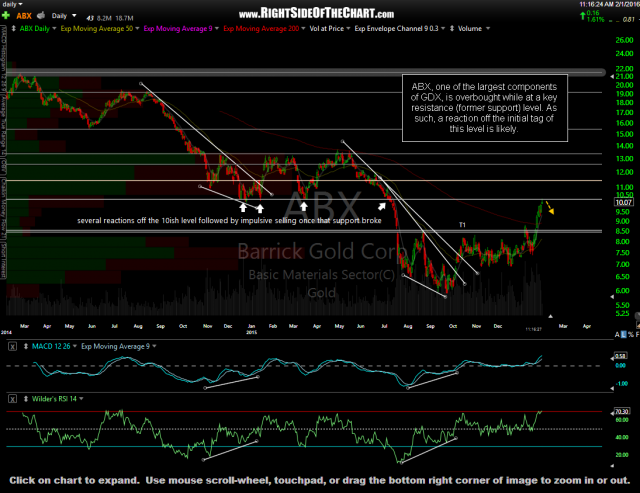
Task: Click the current price tag 10.07
Action: pyautogui.click(x=623, y=202)
